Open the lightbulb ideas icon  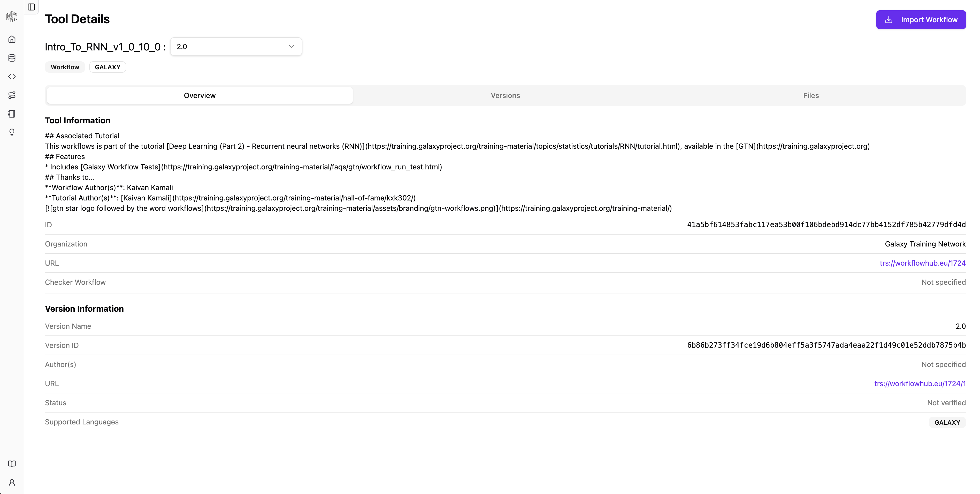12,132
